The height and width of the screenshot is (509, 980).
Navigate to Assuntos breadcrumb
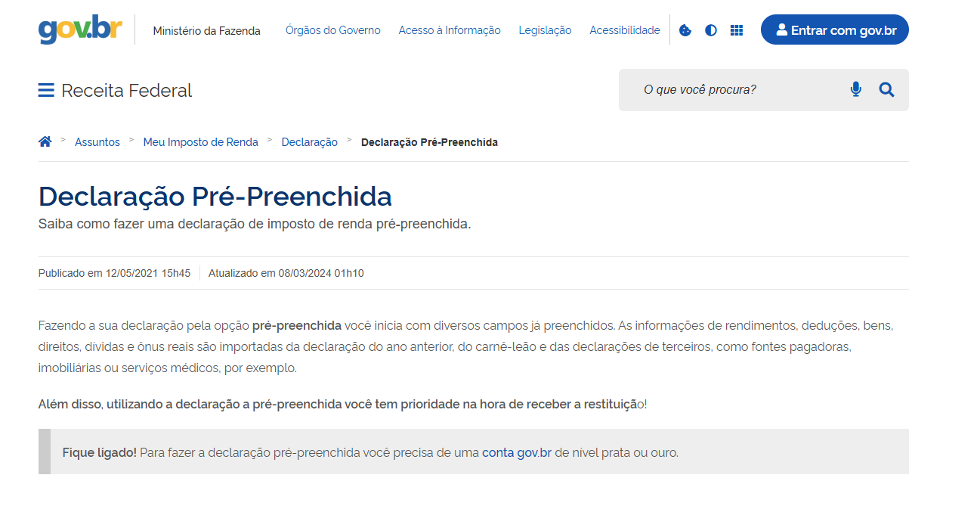pos(97,142)
